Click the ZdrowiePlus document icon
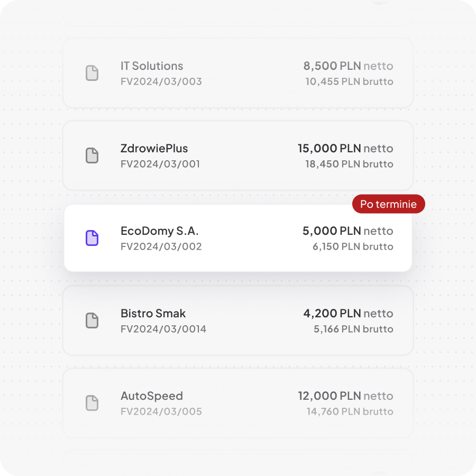The width and height of the screenshot is (476, 476). (x=92, y=155)
